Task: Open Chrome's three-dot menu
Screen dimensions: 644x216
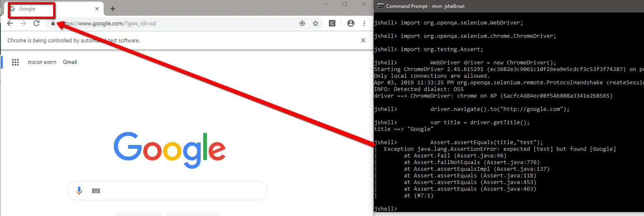Action: 364,24
